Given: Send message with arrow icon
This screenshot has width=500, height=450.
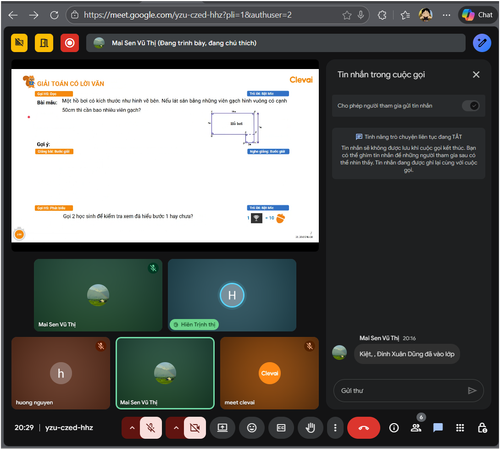Looking at the screenshot, I should [x=472, y=391].
